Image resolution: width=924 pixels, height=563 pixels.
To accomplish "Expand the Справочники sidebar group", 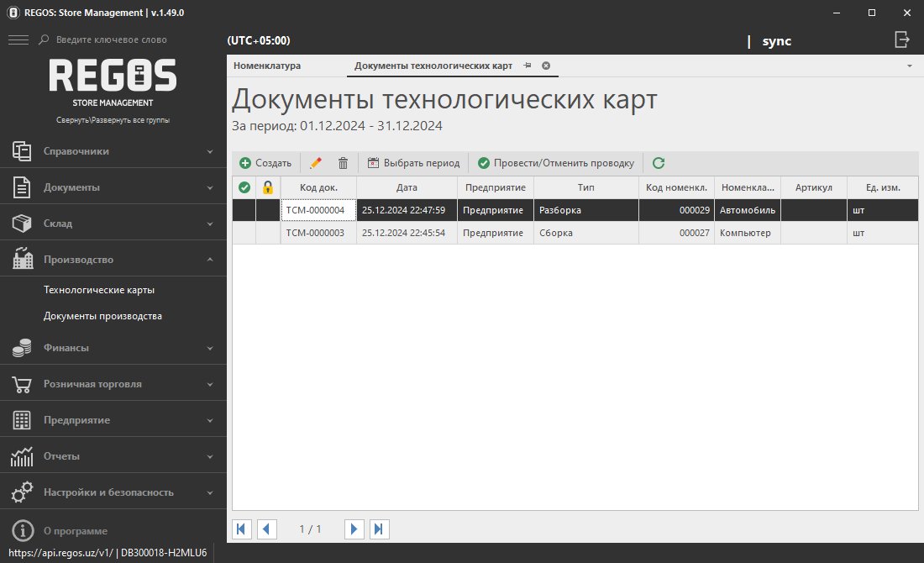I will 113,151.
